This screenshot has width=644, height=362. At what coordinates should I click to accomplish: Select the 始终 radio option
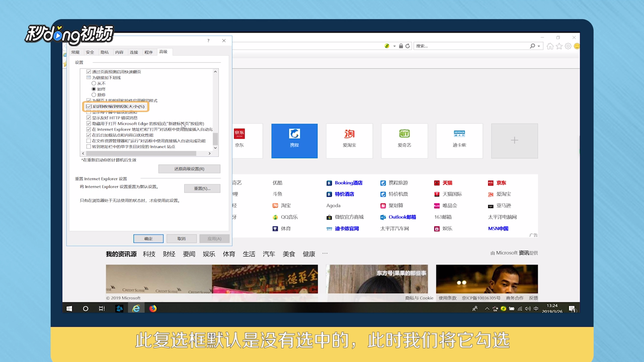point(94,89)
